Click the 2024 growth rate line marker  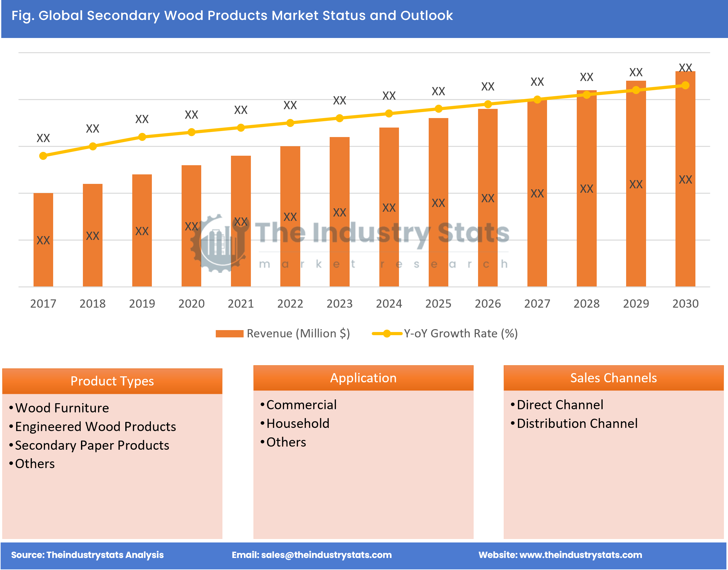pyautogui.click(x=389, y=114)
